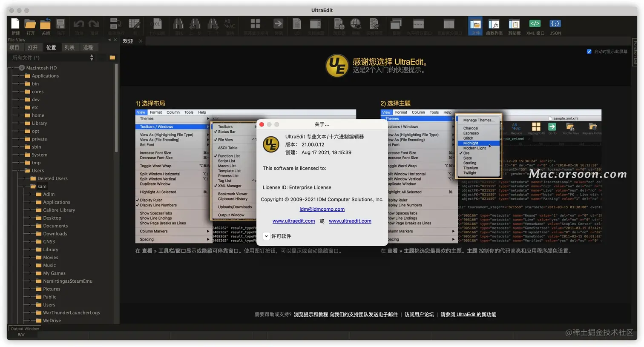
Task: Expand the 许可软件 disclosure arrow
Action: (x=266, y=236)
